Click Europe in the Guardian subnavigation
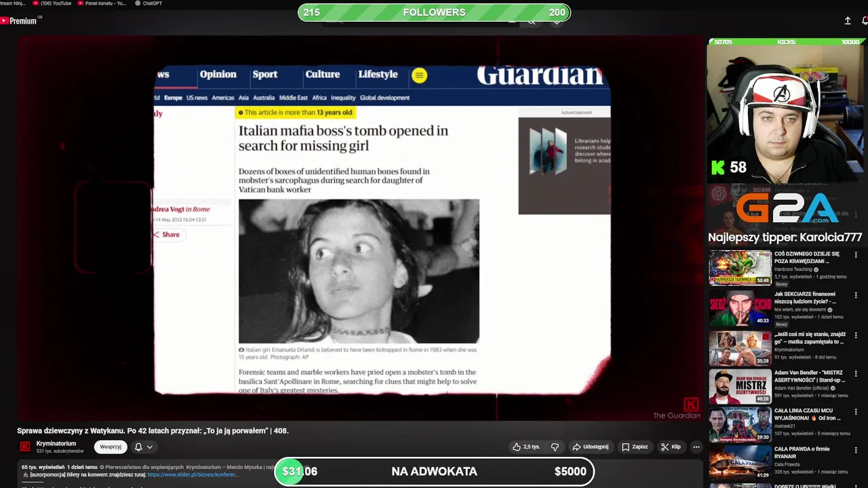 tap(173, 98)
